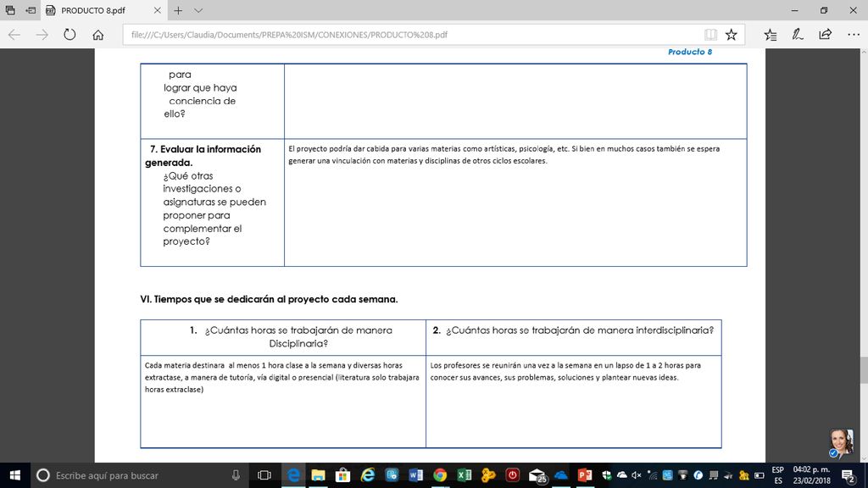Open OneDrive from taskbar
This screenshot has height=488, width=868.
click(561, 475)
